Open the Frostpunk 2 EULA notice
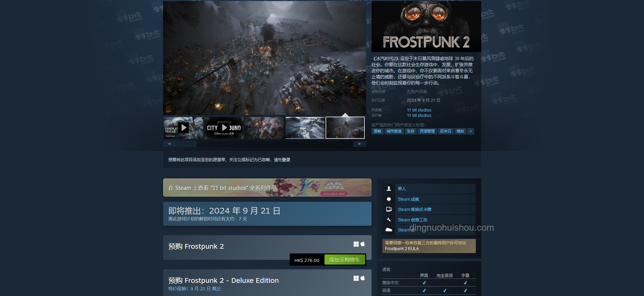 pyautogui.click(x=429, y=246)
